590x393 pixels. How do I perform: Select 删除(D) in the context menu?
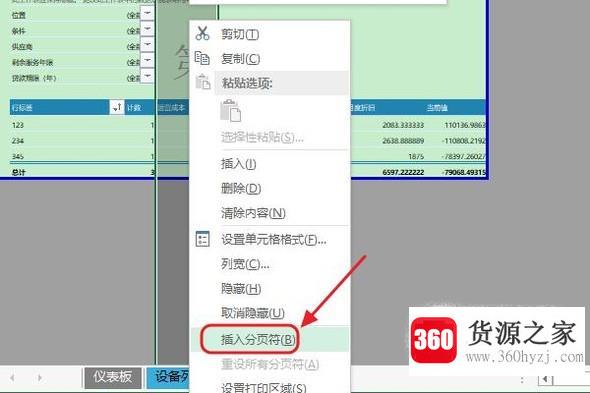(x=270, y=188)
